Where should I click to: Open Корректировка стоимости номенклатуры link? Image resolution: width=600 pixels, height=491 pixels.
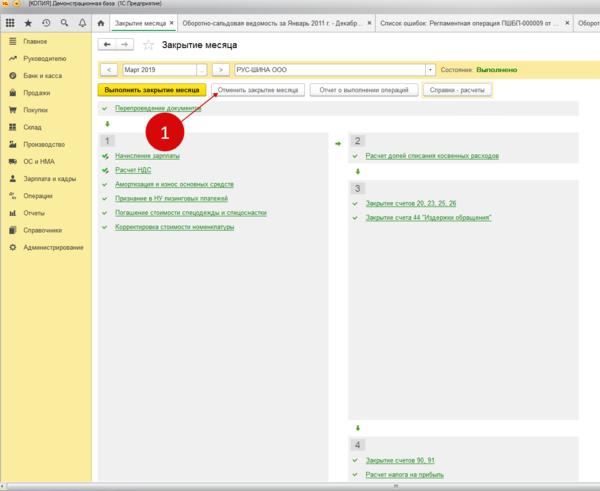click(174, 227)
